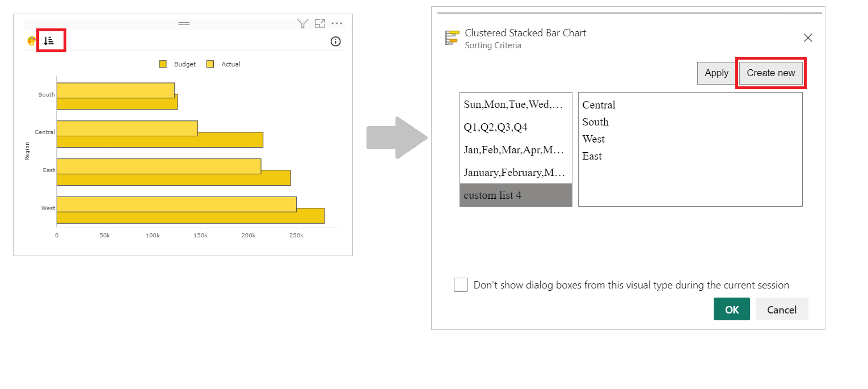Click the Clustered Stacked Bar Chart dialog icon
The image size is (868, 389).
coord(452,37)
